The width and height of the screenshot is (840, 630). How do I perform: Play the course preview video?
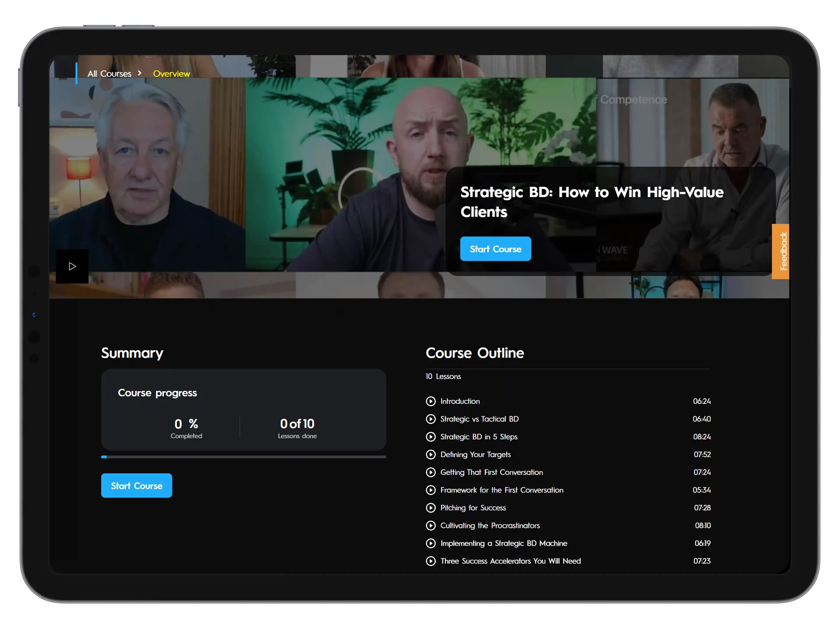coord(72,266)
